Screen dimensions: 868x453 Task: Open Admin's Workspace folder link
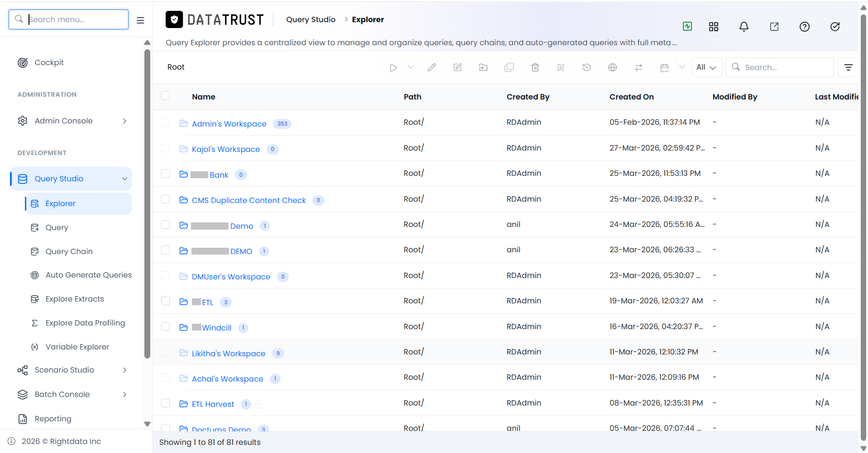pyautogui.click(x=229, y=124)
